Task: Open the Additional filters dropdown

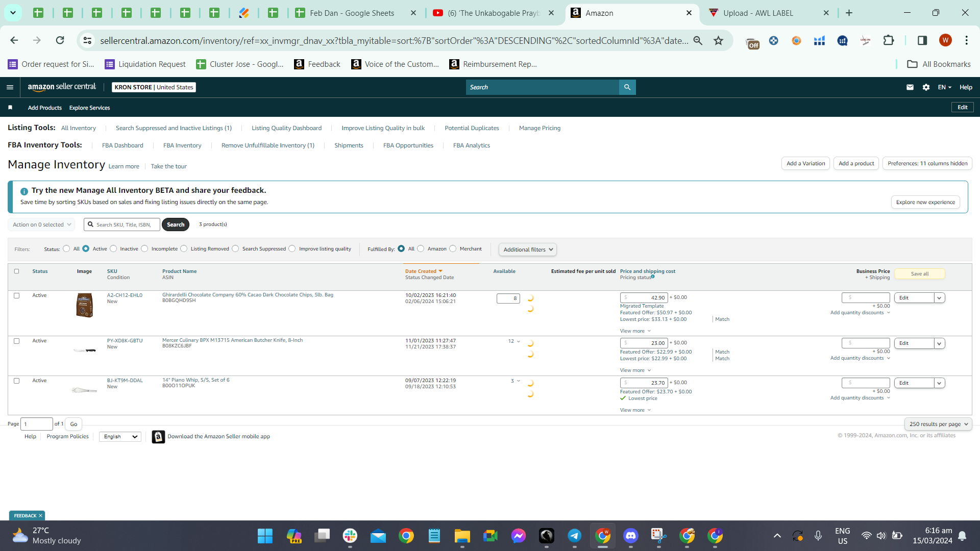Action: pos(528,249)
